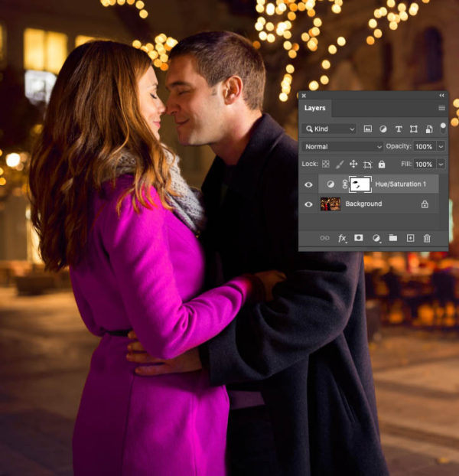The image size is (459, 476).
Task: Filter layers by pixel layer icon
Action: [367, 129]
